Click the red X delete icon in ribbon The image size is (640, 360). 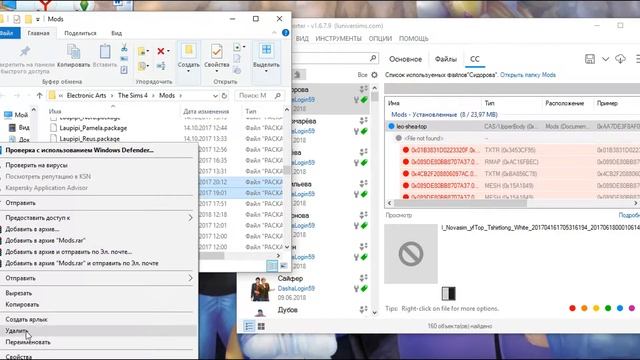coord(161,51)
